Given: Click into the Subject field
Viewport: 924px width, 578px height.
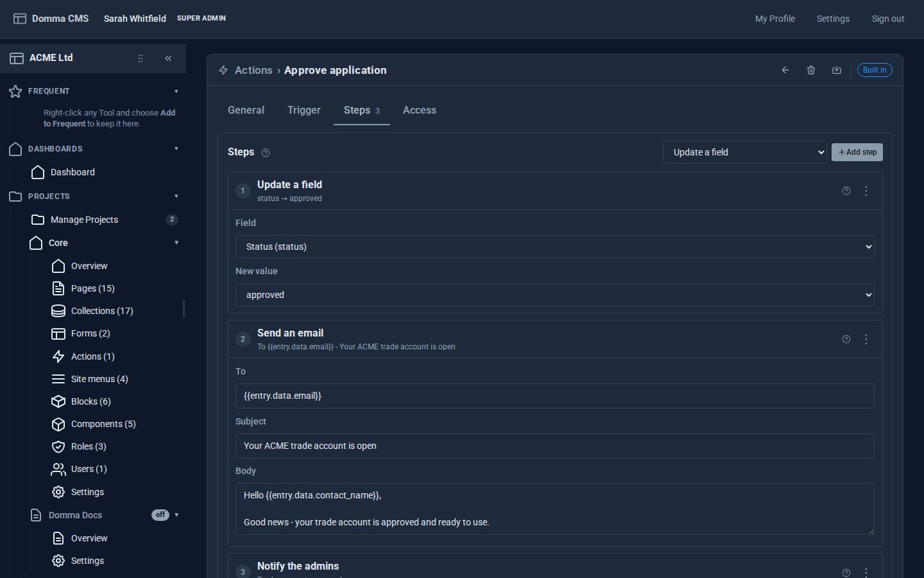Looking at the screenshot, I should click(x=555, y=446).
